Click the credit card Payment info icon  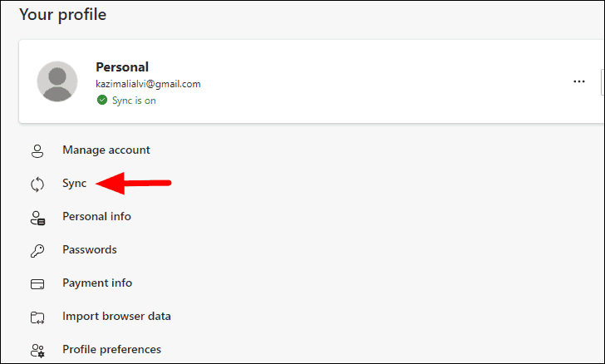pyautogui.click(x=37, y=284)
